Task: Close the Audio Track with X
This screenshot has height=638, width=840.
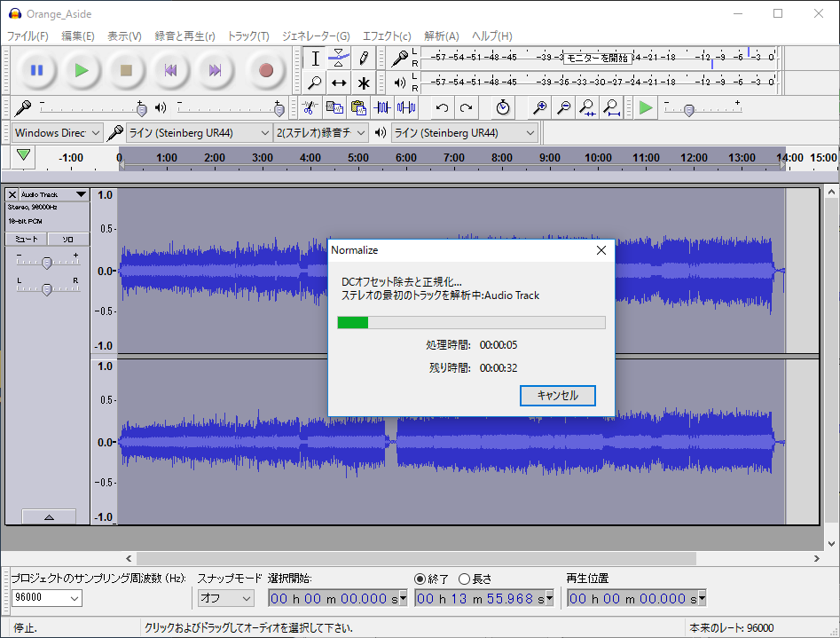Action: click(x=12, y=194)
